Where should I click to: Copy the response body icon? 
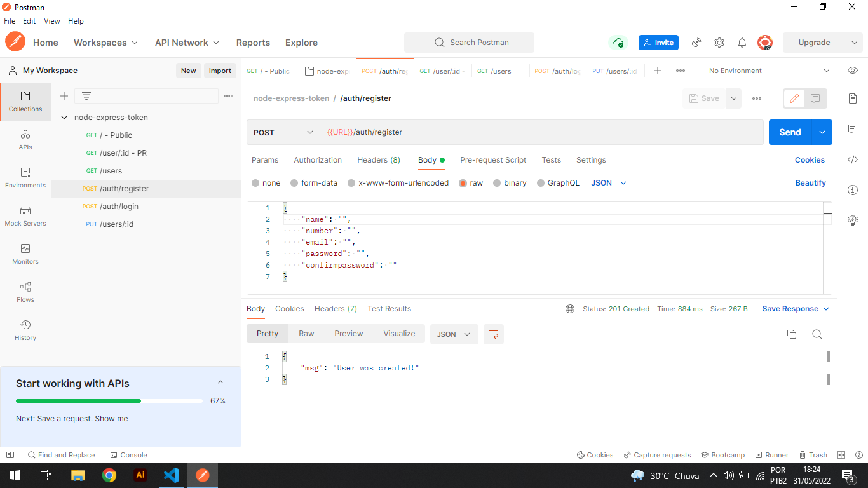click(x=792, y=334)
